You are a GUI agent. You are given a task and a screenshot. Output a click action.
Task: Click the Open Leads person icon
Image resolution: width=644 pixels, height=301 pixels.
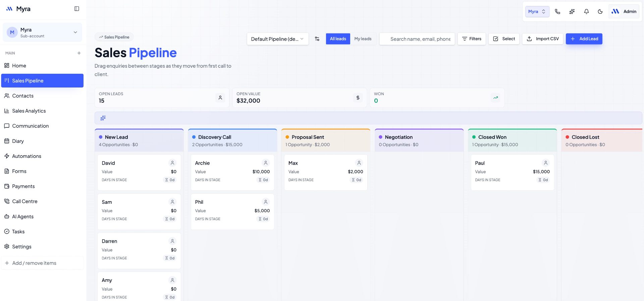pos(220,98)
